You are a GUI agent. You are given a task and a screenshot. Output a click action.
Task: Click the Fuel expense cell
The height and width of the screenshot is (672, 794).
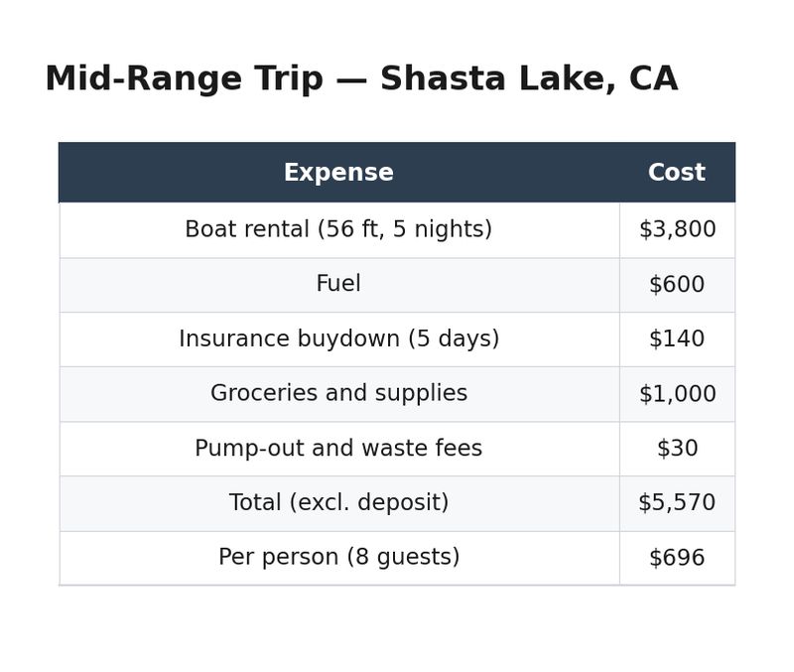click(338, 285)
